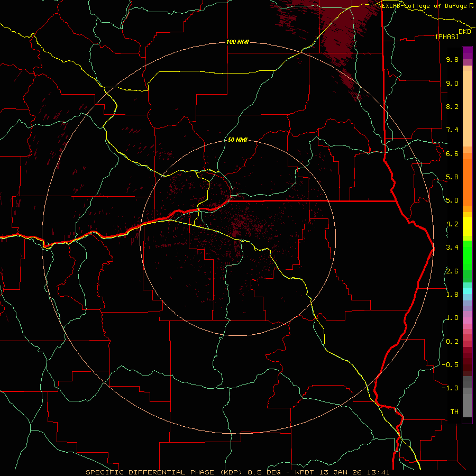
Task: Pick the bright green band on the color bar
Action: coord(467,255)
